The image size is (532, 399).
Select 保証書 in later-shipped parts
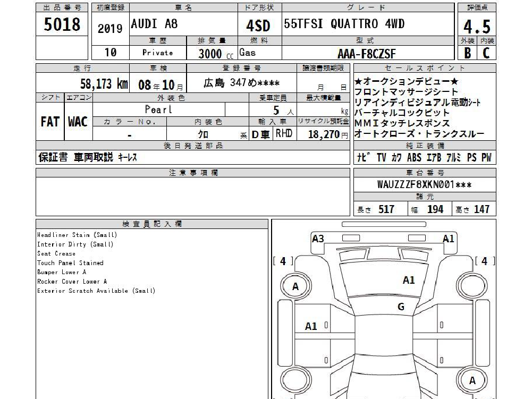tap(53, 157)
